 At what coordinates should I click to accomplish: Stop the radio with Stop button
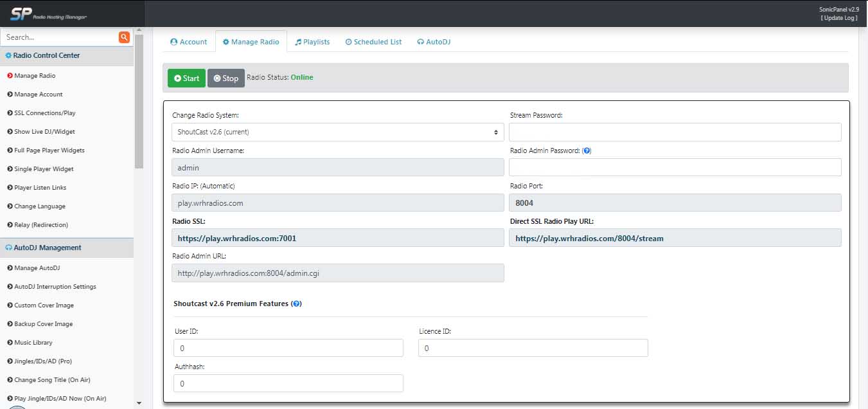[x=226, y=78]
